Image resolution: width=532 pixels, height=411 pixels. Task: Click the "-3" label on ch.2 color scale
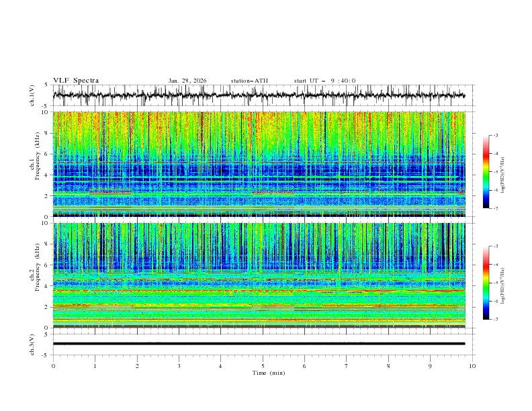[x=496, y=246]
